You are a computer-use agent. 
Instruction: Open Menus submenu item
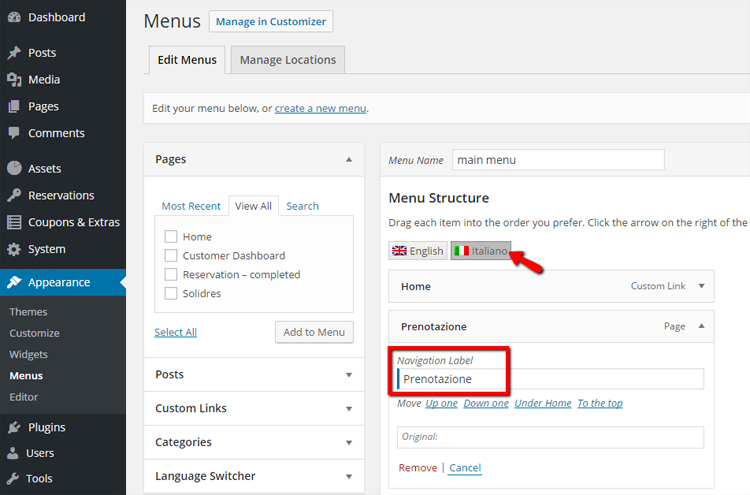pos(26,376)
